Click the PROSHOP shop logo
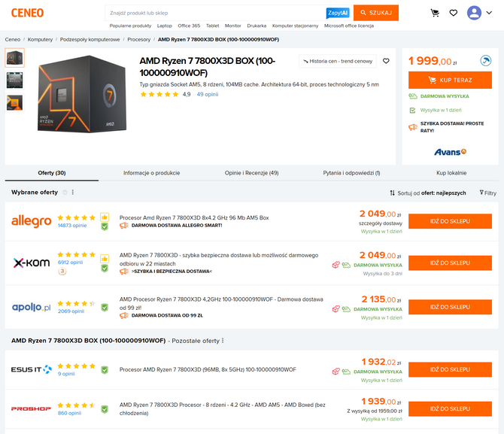Viewport: 504px width, 434px height. (31, 409)
